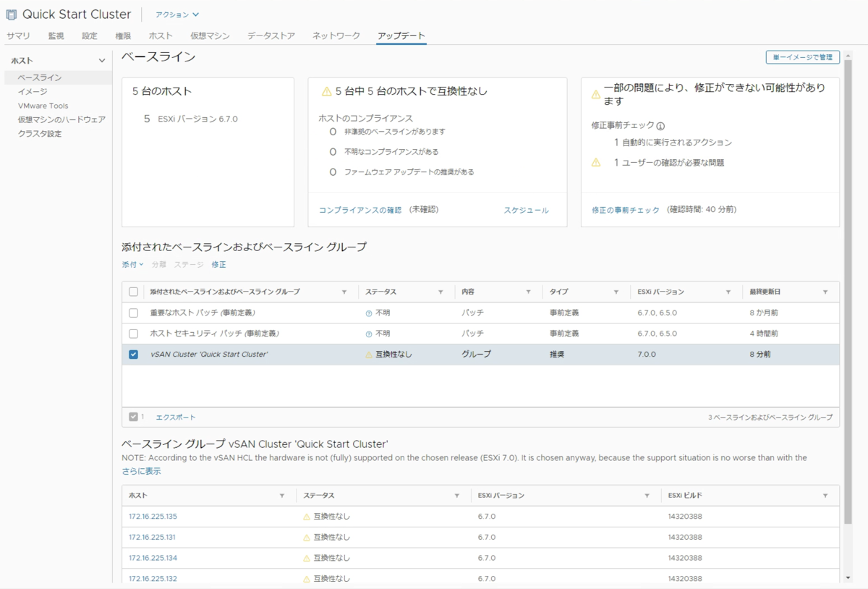Click warning icon for host 172.16.225.131
This screenshot has width=868, height=589.
(x=307, y=538)
